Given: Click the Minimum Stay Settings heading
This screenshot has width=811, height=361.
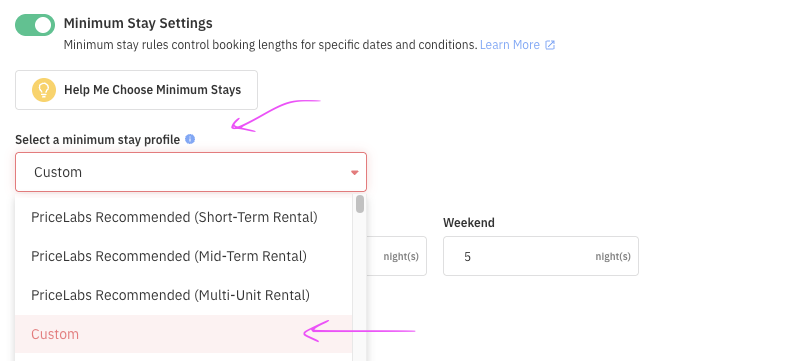Looking at the screenshot, I should tap(138, 23).
